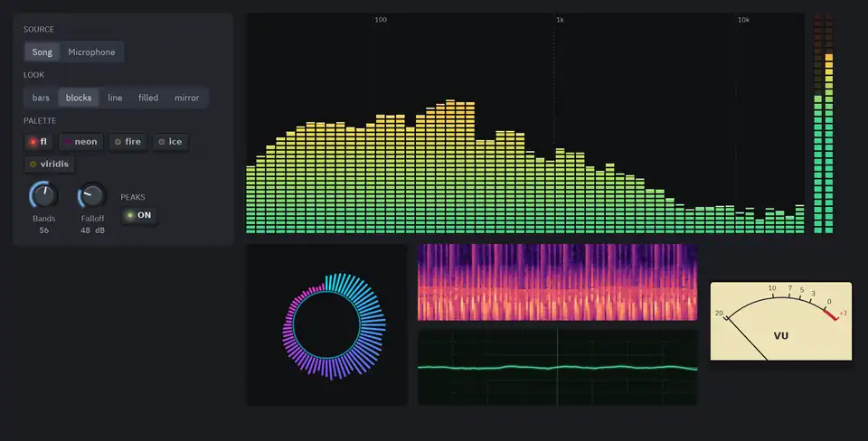The image size is (868, 441).
Task: Click the 1k frequency axis label
Action: [x=561, y=20]
